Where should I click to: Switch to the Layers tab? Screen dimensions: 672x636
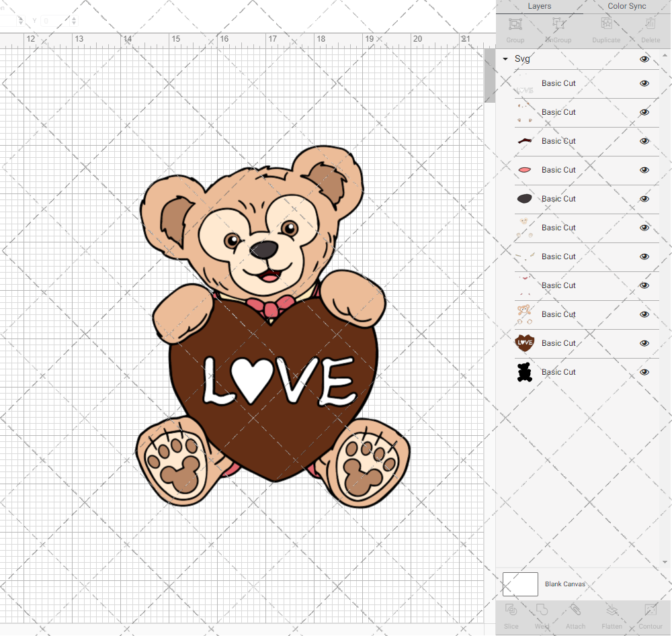539,6
